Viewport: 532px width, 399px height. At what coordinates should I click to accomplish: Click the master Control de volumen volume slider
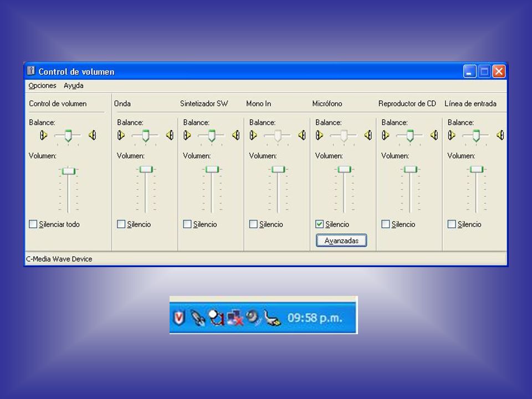(69, 171)
